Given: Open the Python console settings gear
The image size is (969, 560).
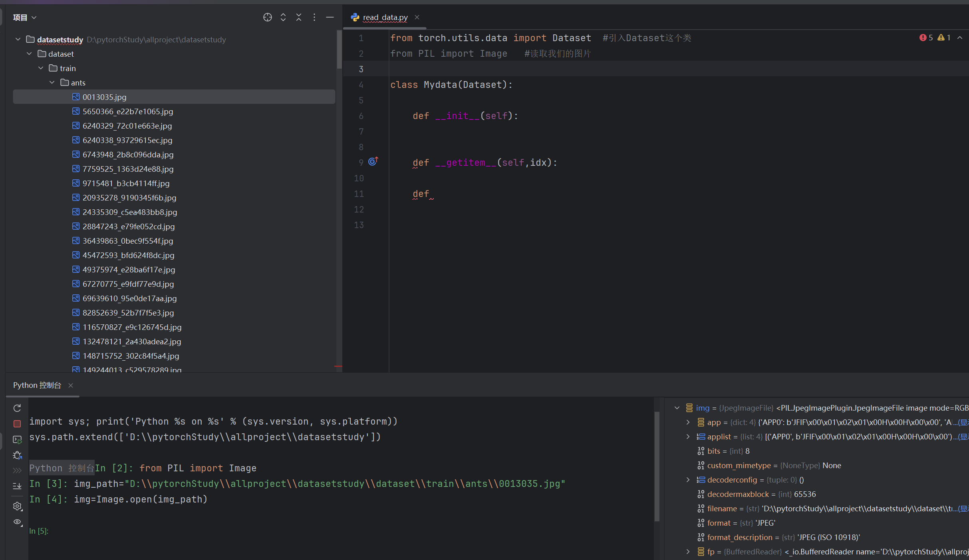Looking at the screenshot, I should click(x=17, y=506).
